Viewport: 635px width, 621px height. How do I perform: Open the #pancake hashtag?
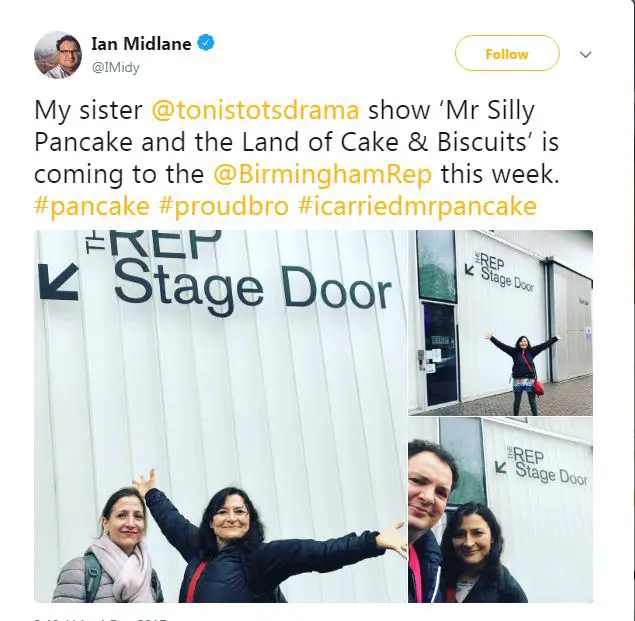click(x=92, y=206)
